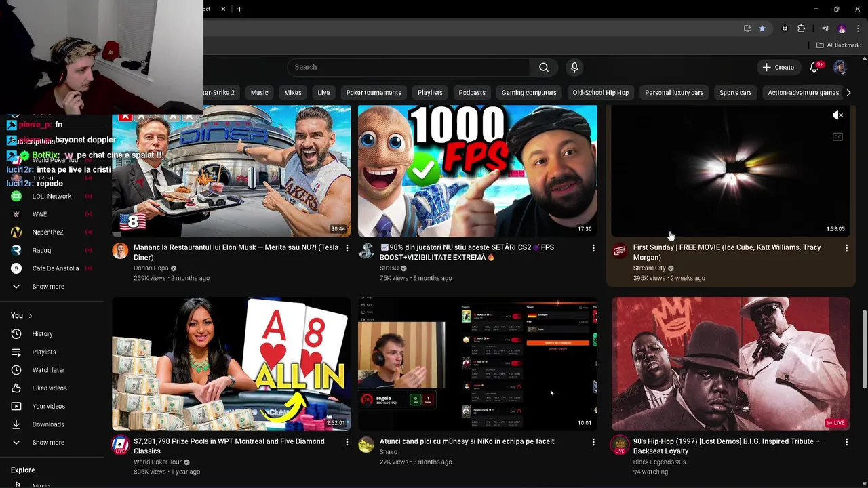Open Shavo channel avatar
Screen dimensions: 868x488
pyautogui.click(x=366, y=445)
